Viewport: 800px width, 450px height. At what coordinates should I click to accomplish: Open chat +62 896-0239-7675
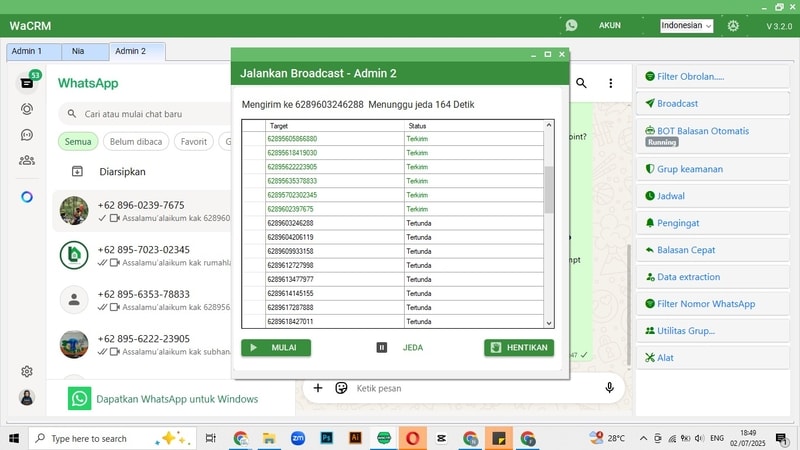point(142,211)
